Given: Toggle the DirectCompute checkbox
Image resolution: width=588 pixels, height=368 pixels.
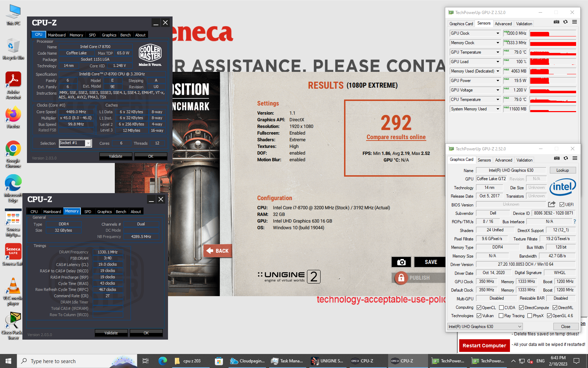Looking at the screenshot, I should (x=521, y=308).
